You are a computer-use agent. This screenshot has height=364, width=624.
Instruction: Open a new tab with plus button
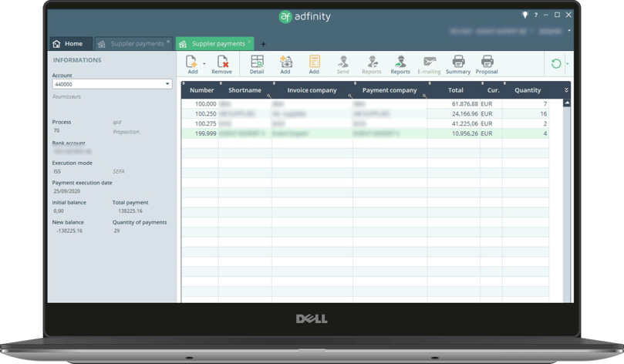click(263, 44)
